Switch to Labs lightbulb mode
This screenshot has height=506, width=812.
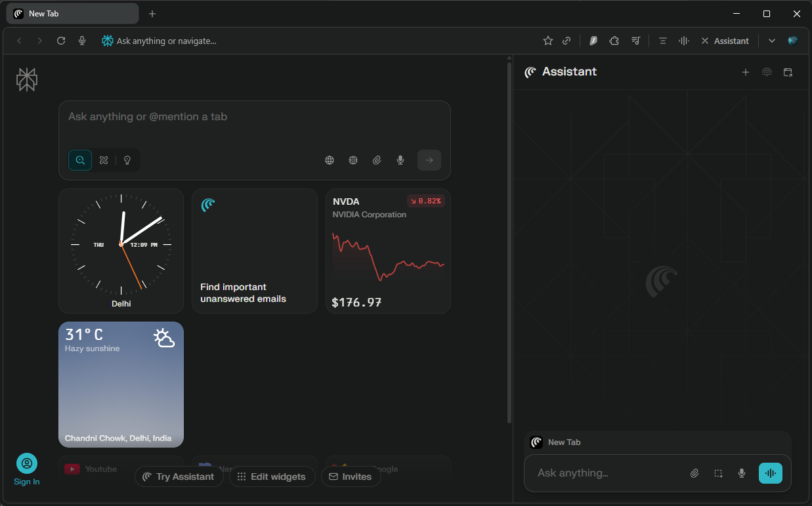127,160
